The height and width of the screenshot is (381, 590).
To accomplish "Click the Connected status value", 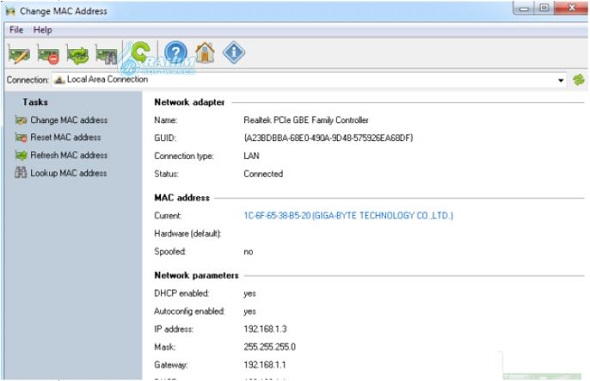I will tap(263, 174).
